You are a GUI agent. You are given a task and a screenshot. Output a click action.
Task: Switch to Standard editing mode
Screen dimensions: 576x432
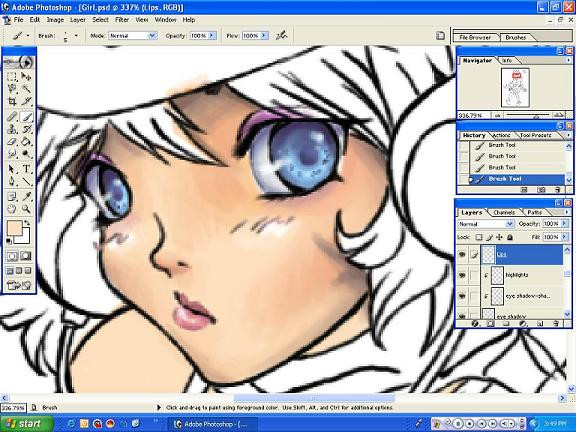tap(12, 256)
